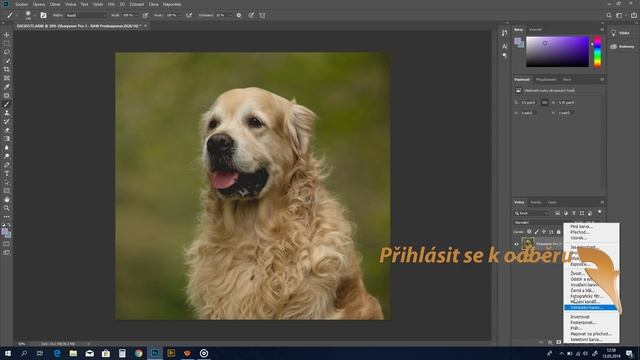Select the Gradient tool
This screenshot has width=640, height=360.
(x=7, y=139)
